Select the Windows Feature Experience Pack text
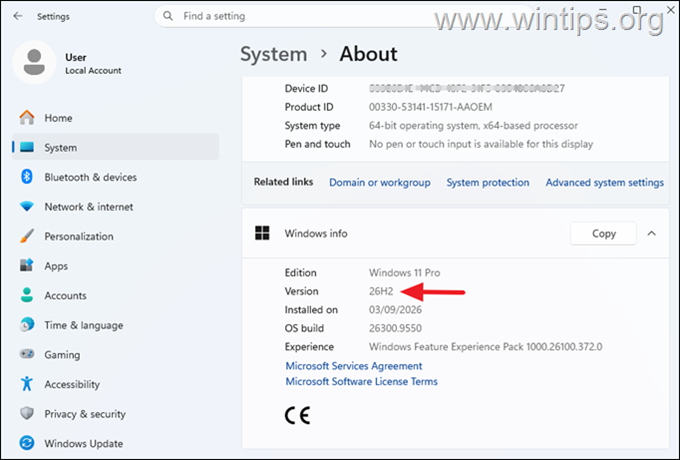680x460 pixels. click(x=486, y=347)
